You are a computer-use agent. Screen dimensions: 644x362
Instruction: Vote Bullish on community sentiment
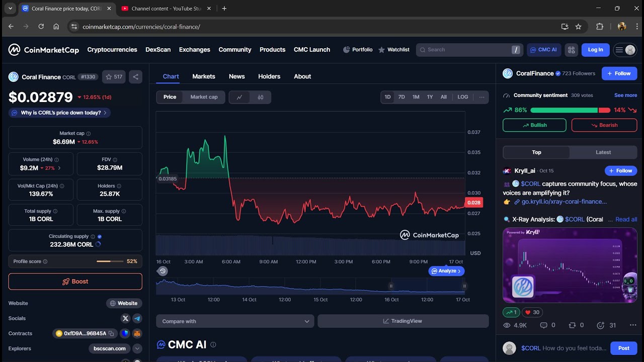(534, 125)
